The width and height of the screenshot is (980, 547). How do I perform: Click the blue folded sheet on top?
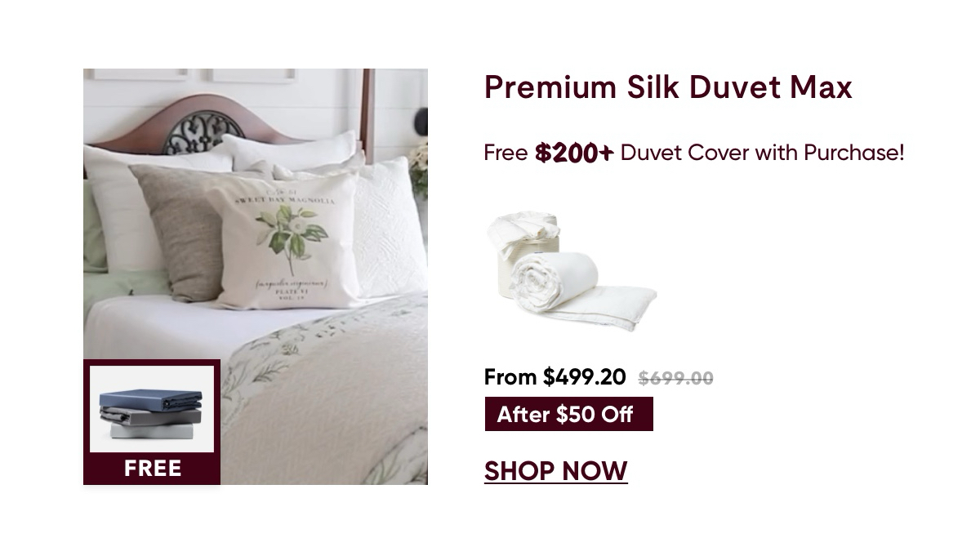click(151, 400)
